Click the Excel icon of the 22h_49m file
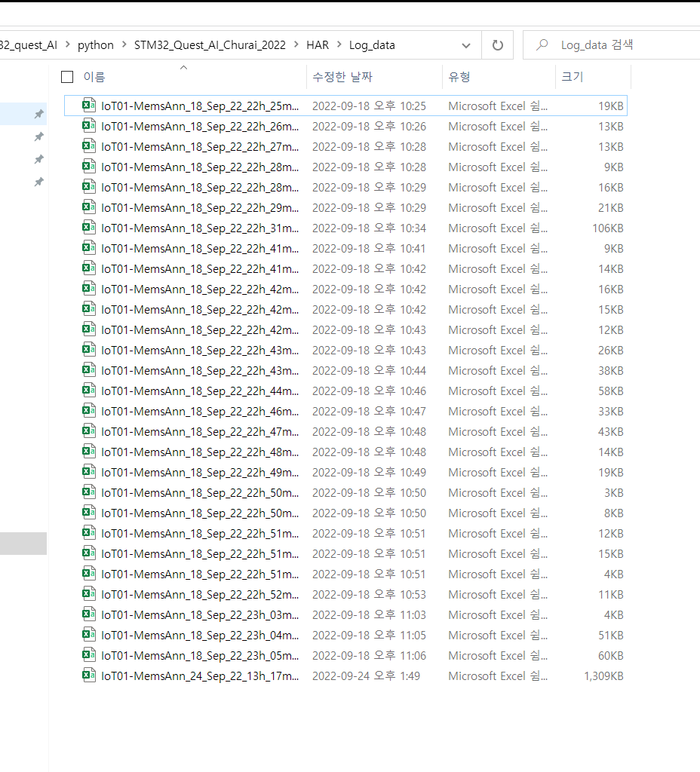Screen dimensions: 700x772 pos(89,472)
